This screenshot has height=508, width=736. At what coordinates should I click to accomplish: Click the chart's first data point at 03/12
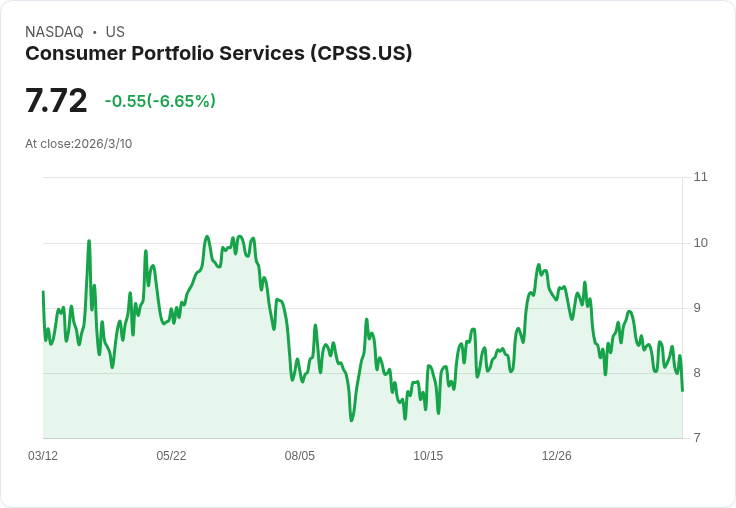(43, 292)
